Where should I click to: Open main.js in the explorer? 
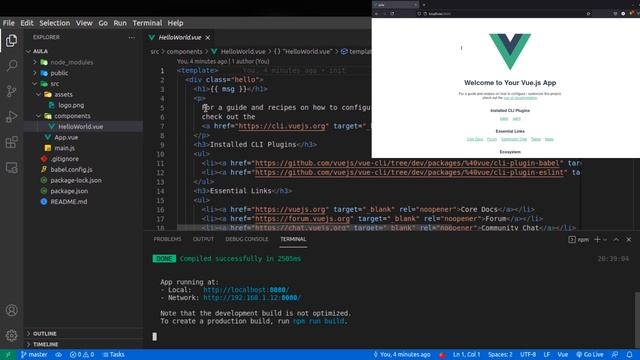(64, 148)
